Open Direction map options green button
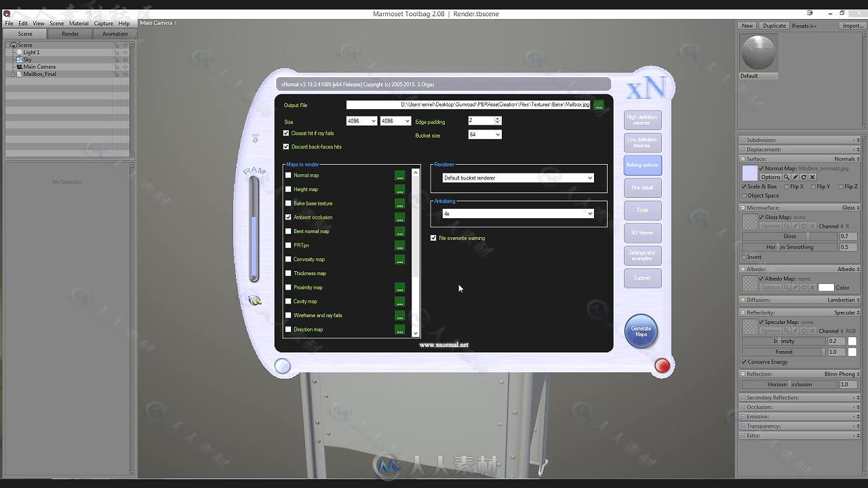 click(399, 330)
